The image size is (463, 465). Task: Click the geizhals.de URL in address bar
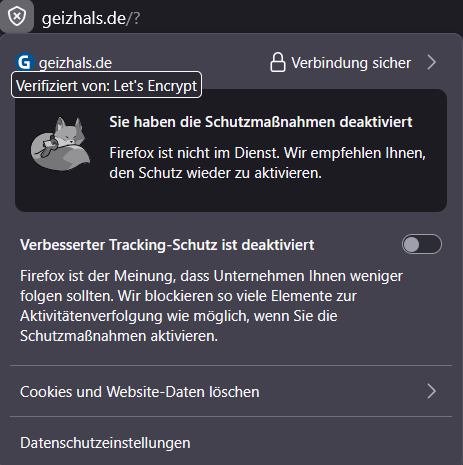pos(84,18)
